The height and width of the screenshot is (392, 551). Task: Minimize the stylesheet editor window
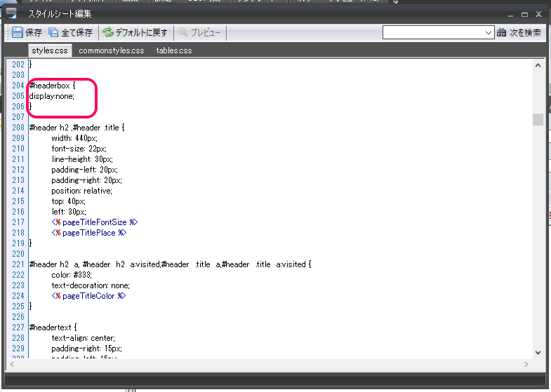[x=510, y=13]
